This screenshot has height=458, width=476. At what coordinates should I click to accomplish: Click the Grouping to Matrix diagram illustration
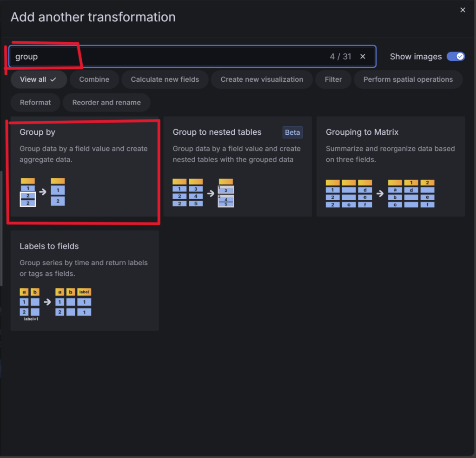pyautogui.click(x=380, y=193)
